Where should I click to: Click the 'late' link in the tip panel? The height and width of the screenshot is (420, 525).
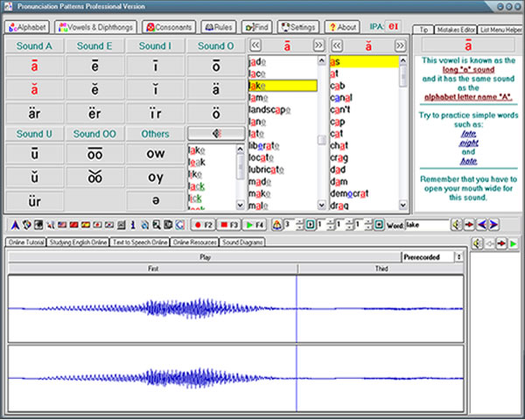(468, 134)
